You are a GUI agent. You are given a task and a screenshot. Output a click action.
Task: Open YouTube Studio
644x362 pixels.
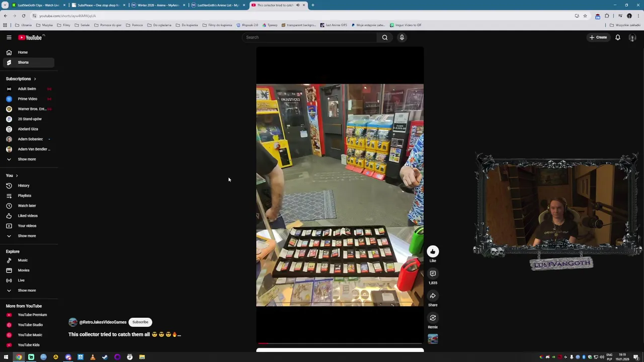(x=29, y=325)
